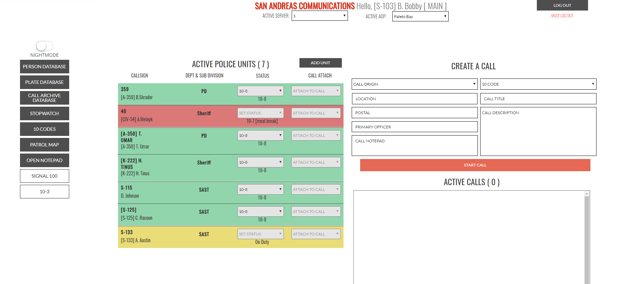Click the Call Title input field
This screenshot has height=284, width=644.
[x=538, y=99]
